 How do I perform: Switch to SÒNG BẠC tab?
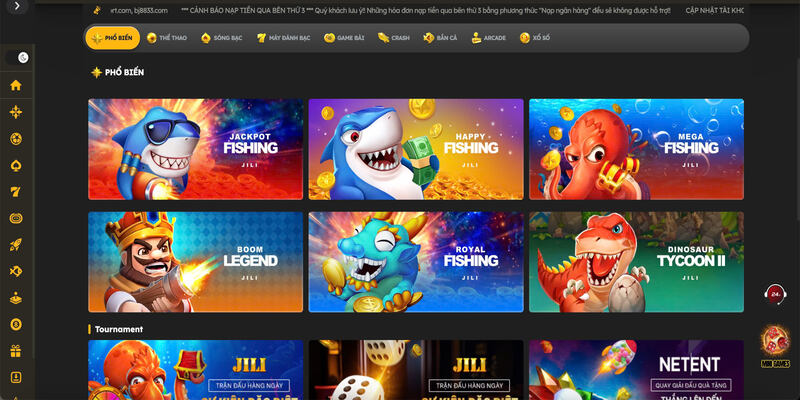pos(221,38)
